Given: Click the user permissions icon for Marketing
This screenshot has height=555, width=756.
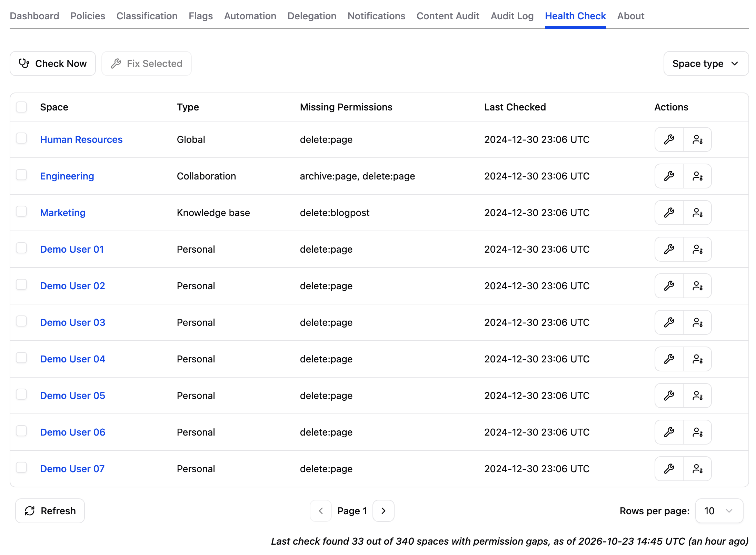Looking at the screenshot, I should click(x=697, y=213).
